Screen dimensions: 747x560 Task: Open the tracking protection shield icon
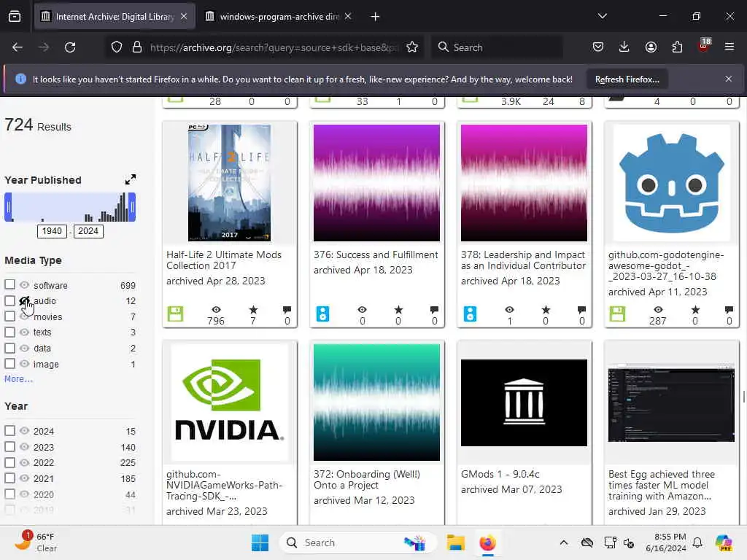(x=117, y=47)
